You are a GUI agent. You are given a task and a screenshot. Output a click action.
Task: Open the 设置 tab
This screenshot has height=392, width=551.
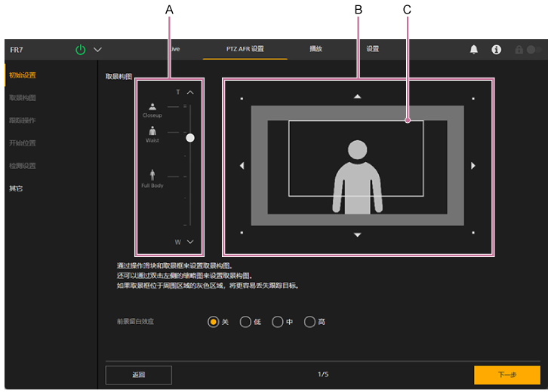click(373, 49)
